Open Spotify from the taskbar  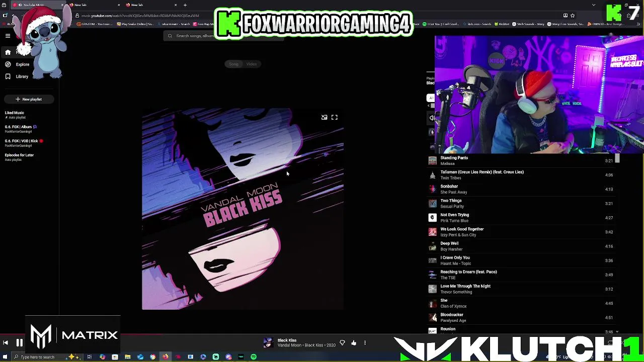coord(254,357)
